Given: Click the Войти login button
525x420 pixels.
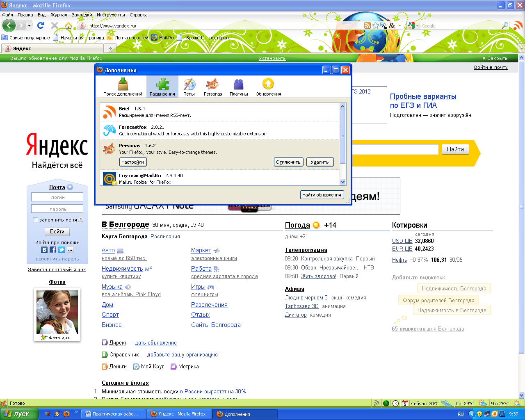Looking at the screenshot, I should click(x=57, y=232).
